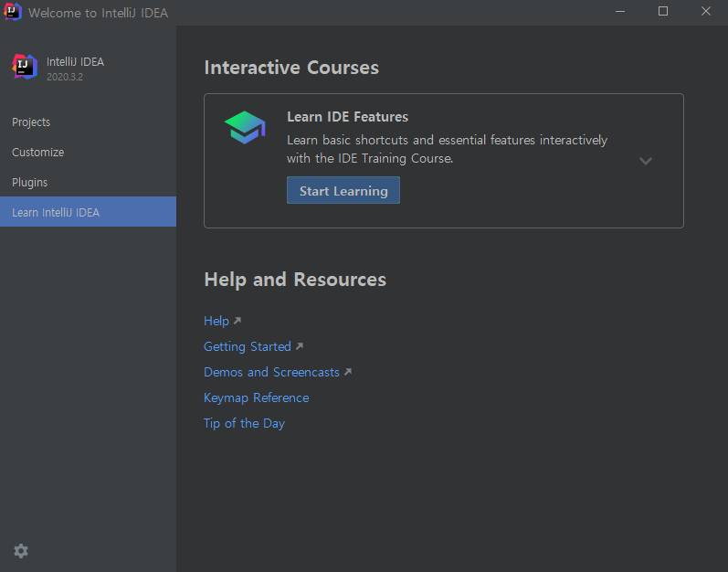Viewport: 728px width, 572px height.
Task: Maximize the Welcome window
Action: pos(663,12)
